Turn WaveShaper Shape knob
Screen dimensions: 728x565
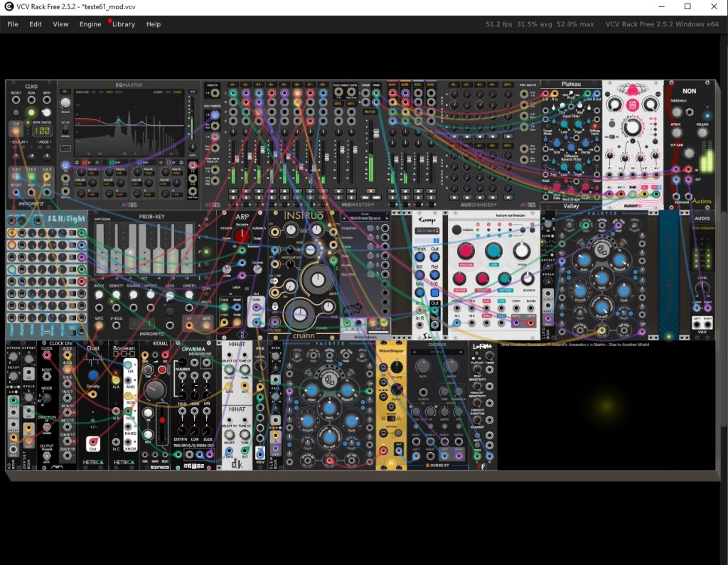[x=397, y=367]
